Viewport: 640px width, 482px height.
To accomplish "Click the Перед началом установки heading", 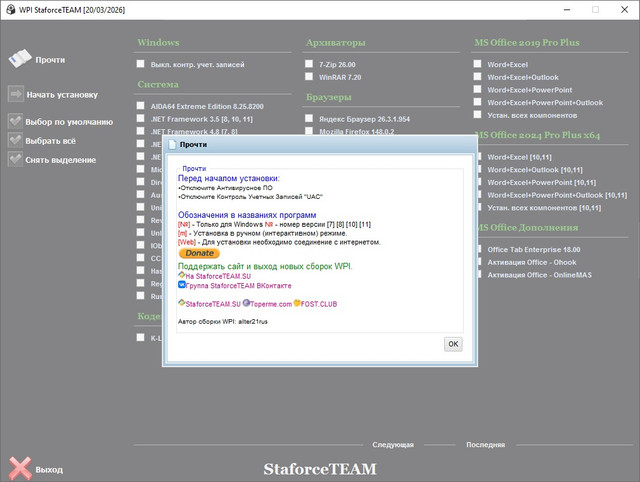I will point(229,178).
